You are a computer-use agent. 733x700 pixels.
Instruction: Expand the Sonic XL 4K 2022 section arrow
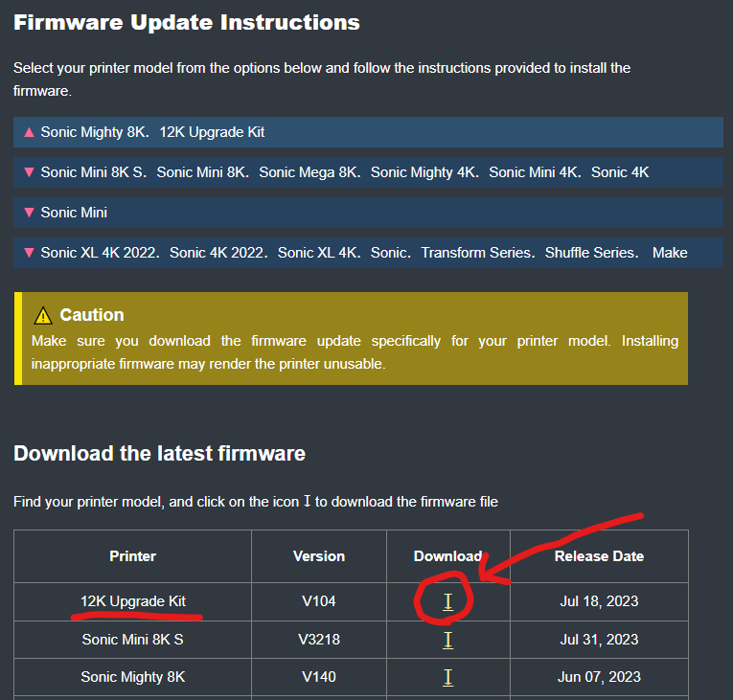click(x=29, y=253)
